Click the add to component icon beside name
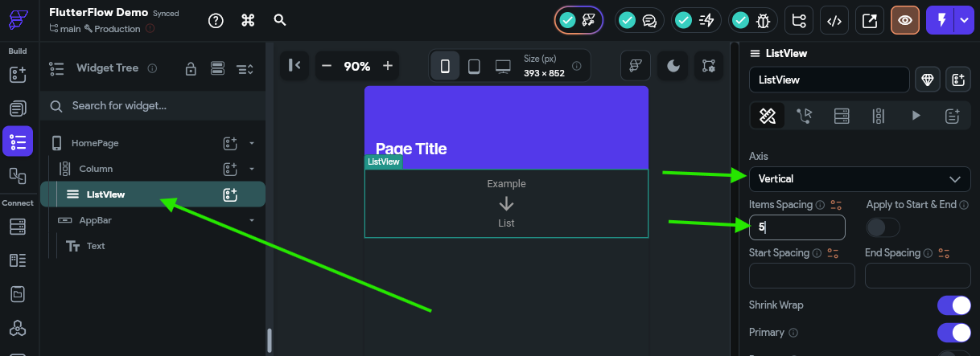The height and width of the screenshot is (356, 980). [958, 80]
